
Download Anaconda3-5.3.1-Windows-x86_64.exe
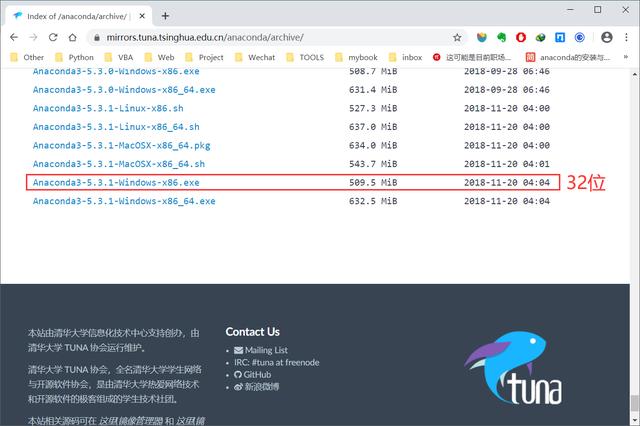[124, 201]
